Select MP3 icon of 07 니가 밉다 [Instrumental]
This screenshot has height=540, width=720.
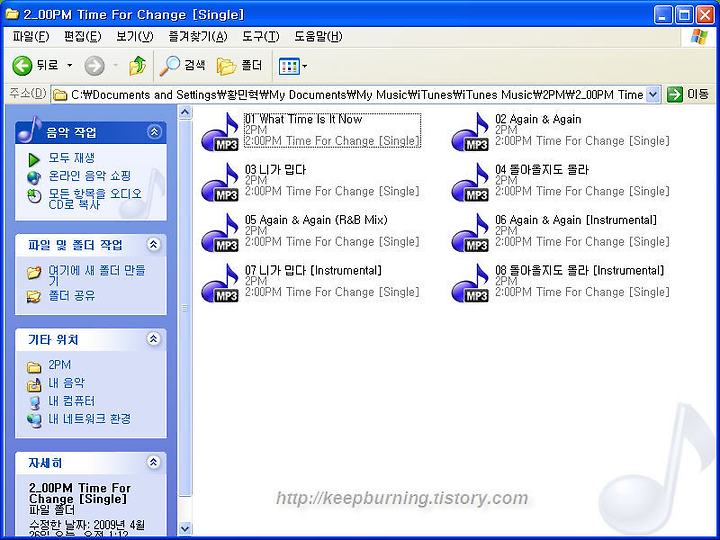220,283
